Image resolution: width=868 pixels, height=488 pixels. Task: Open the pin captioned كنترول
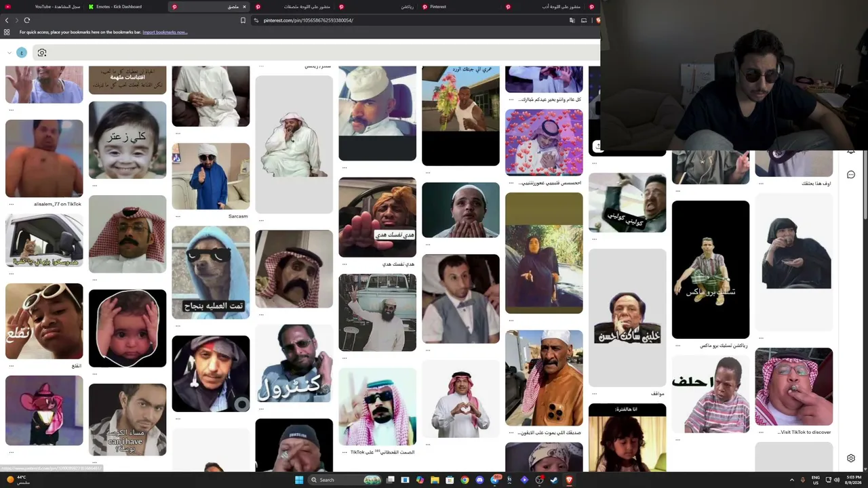(x=294, y=363)
